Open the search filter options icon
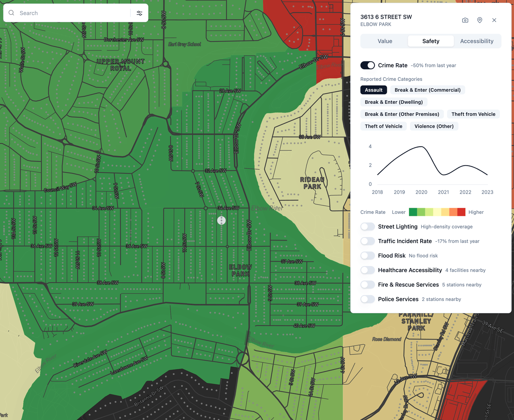This screenshot has height=420, width=514. tap(139, 13)
